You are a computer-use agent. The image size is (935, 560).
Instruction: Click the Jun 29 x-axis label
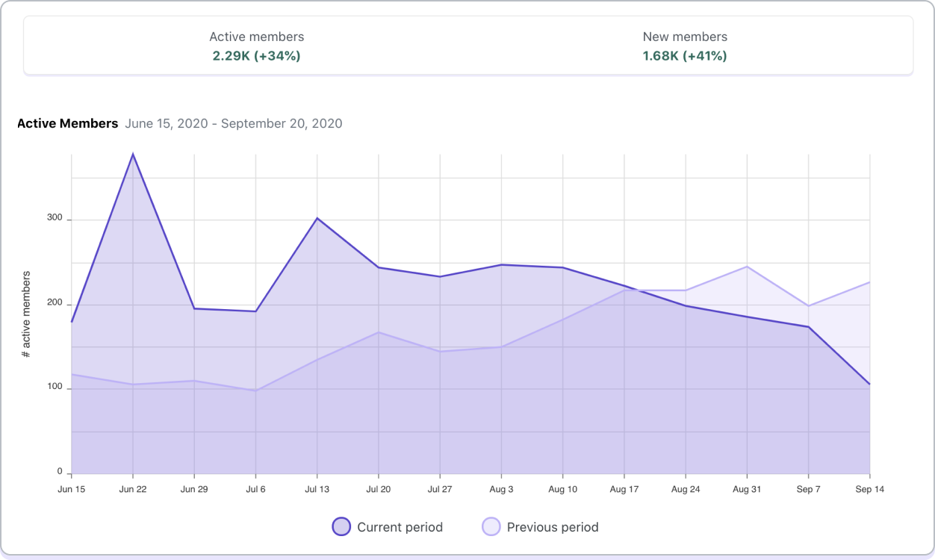click(x=194, y=489)
